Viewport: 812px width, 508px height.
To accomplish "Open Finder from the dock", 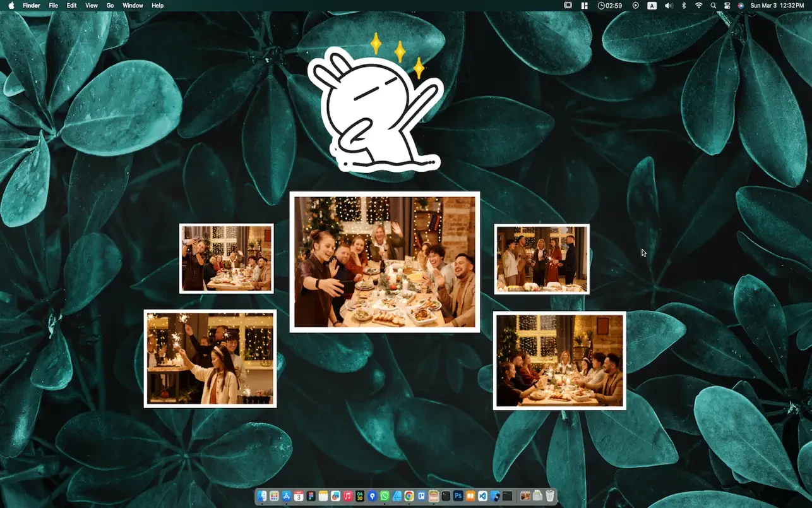I will pos(262,497).
